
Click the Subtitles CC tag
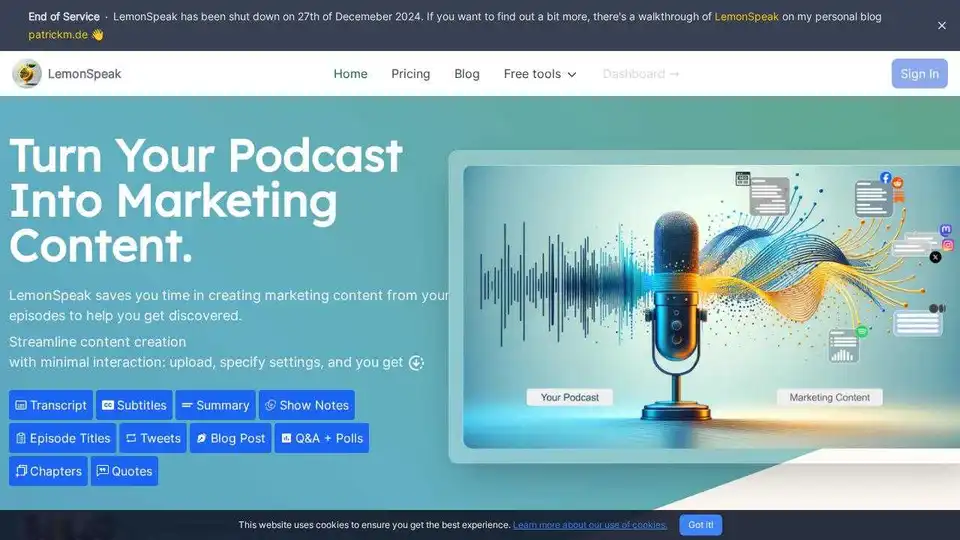coord(134,405)
